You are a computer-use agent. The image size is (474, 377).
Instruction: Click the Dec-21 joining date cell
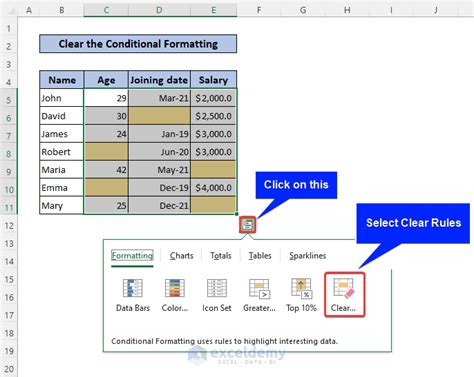pyautogui.click(x=159, y=206)
